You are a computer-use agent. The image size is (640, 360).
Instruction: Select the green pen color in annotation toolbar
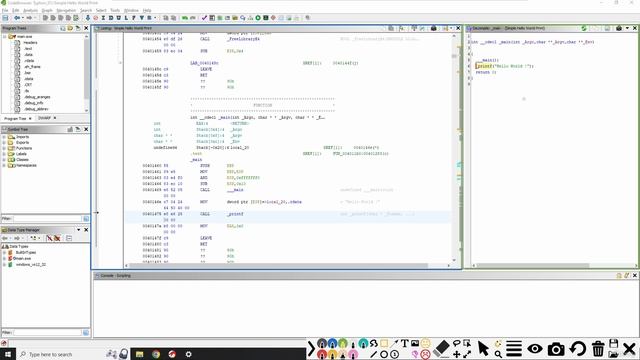coord(343,344)
